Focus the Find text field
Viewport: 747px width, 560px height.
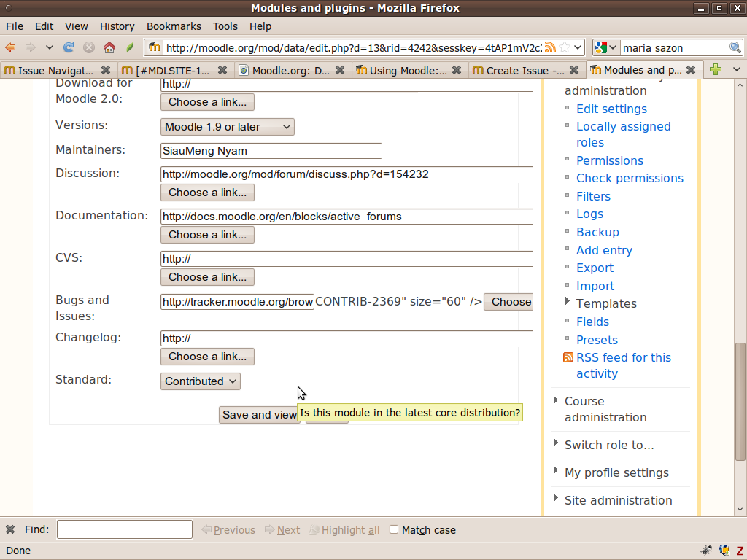[124, 529]
